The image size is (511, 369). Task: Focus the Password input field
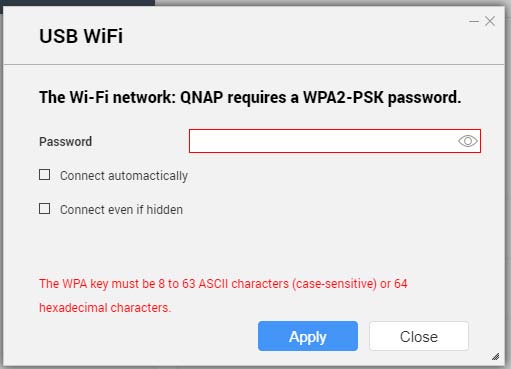[x=335, y=141]
